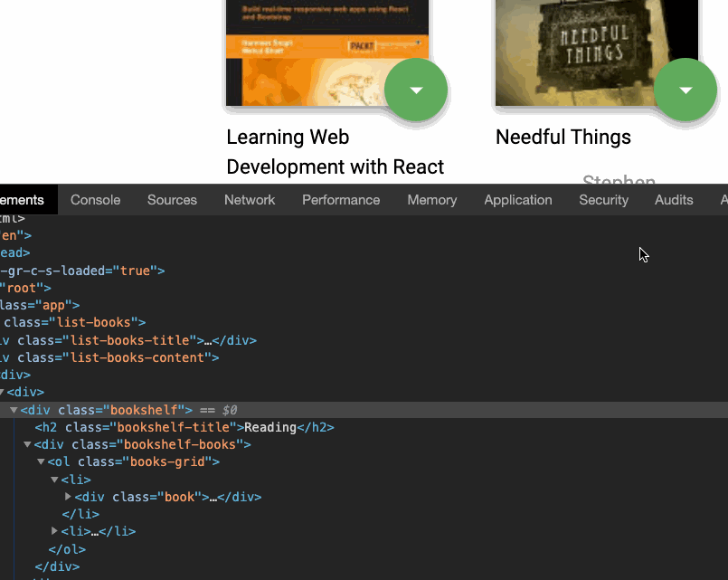Select the list-books-content div line
This screenshot has width=728, height=580.
[x=109, y=357]
